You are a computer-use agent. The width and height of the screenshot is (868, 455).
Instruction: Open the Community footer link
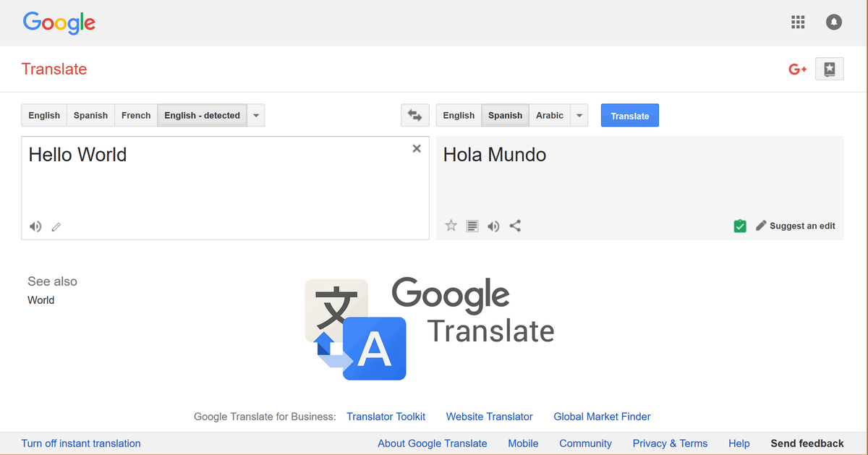pos(586,443)
